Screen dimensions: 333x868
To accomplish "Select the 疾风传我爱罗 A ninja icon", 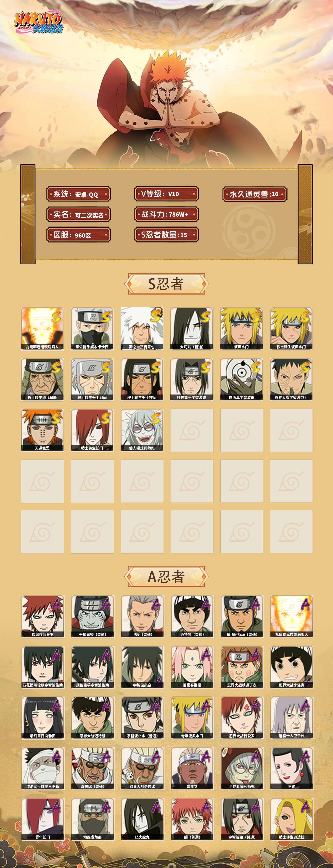I will tap(42, 616).
